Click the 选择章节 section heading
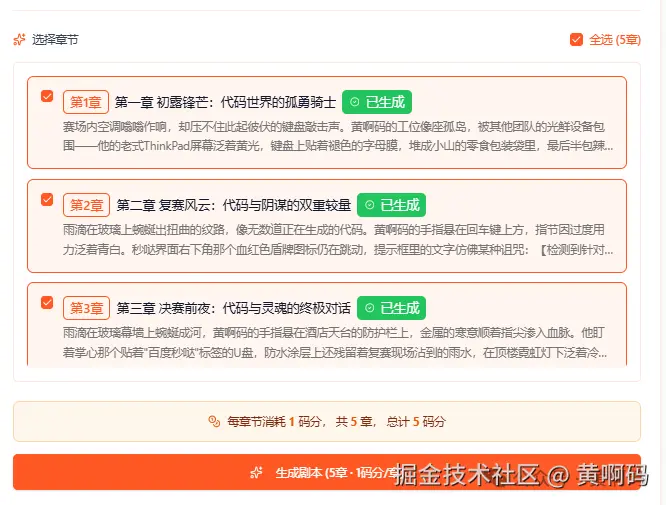The width and height of the screenshot is (666, 505). pos(55,39)
